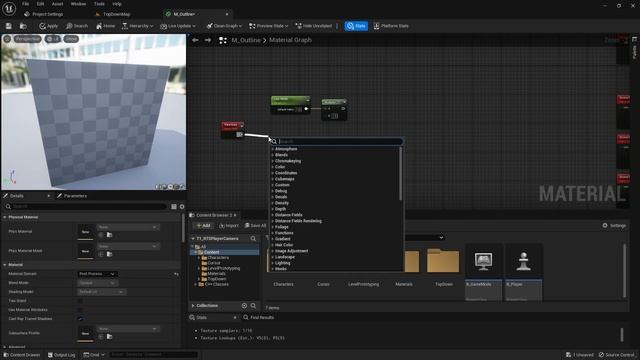Image resolution: width=640 pixels, height=360 pixels.
Task: Click the Lit view mode button
Action: coord(53,39)
